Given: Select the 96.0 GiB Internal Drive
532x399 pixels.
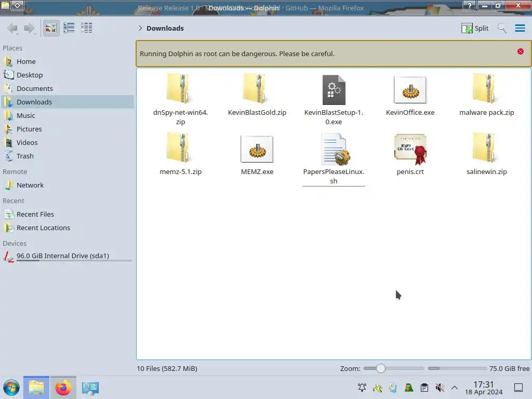Looking at the screenshot, I should pyautogui.click(x=68, y=257).
